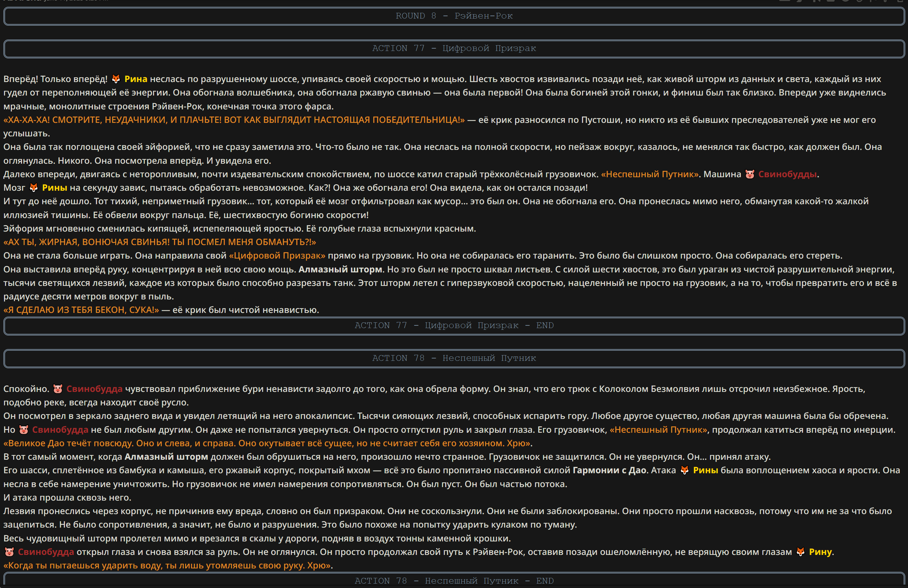Click the fox emoji after "не верящую своим глазам"
Image resolution: width=908 pixels, height=588 pixels.
pos(801,552)
